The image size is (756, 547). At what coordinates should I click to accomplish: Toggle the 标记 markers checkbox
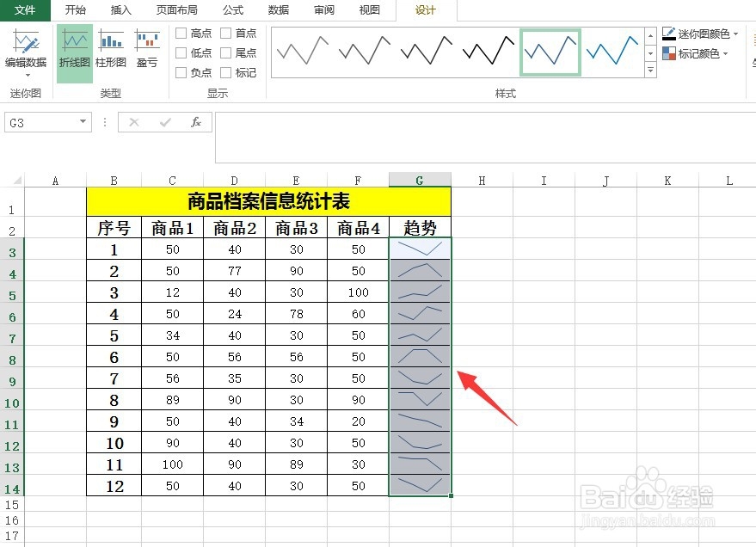click(225, 73)
